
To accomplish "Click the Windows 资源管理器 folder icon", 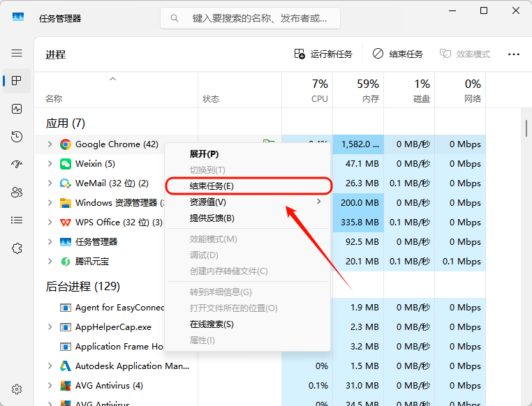I will click(x=66, y=203).
